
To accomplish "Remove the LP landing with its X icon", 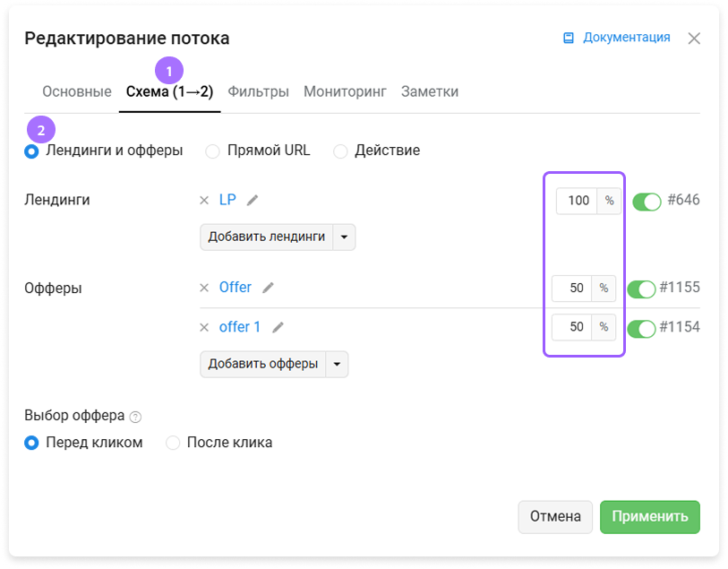I will (x=204, y=201).
